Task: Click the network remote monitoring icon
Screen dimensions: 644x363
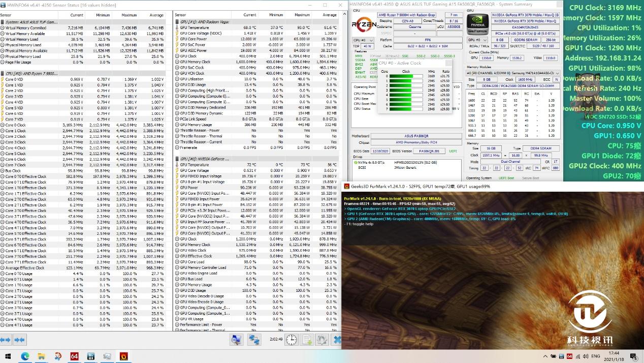Action: point(254,340)
